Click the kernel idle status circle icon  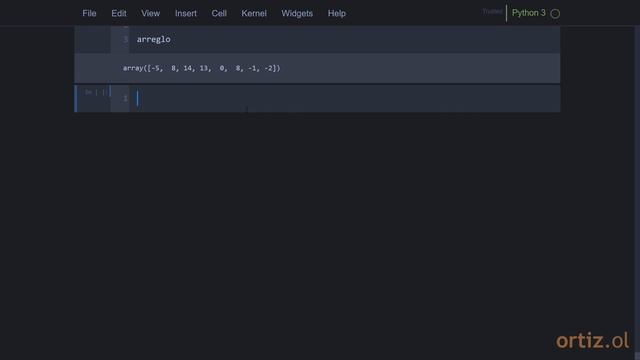coord(555,13)
